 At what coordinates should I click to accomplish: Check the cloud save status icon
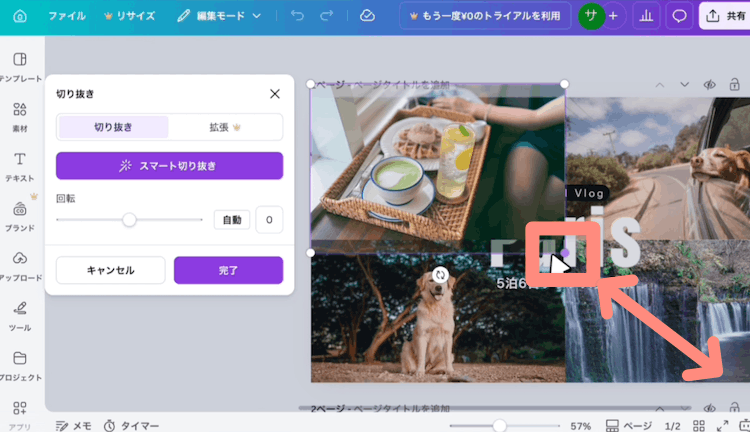coord(367,16)
